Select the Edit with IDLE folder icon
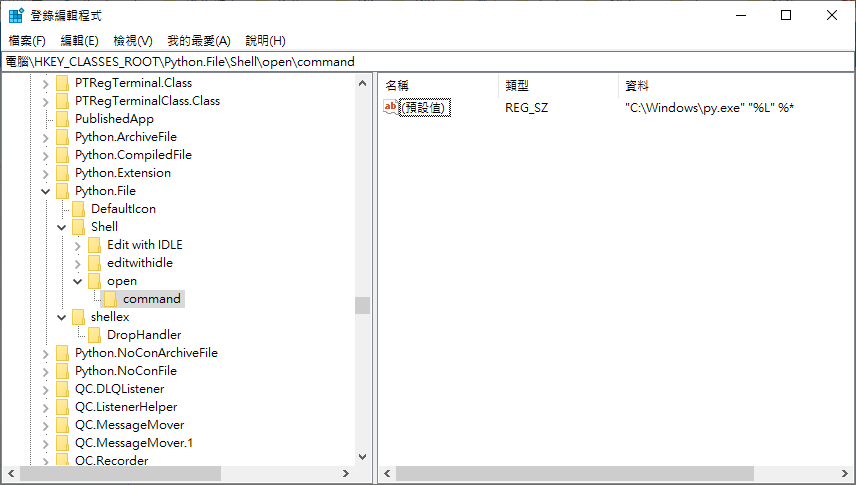The image size is (856, 485). point(94,245)
